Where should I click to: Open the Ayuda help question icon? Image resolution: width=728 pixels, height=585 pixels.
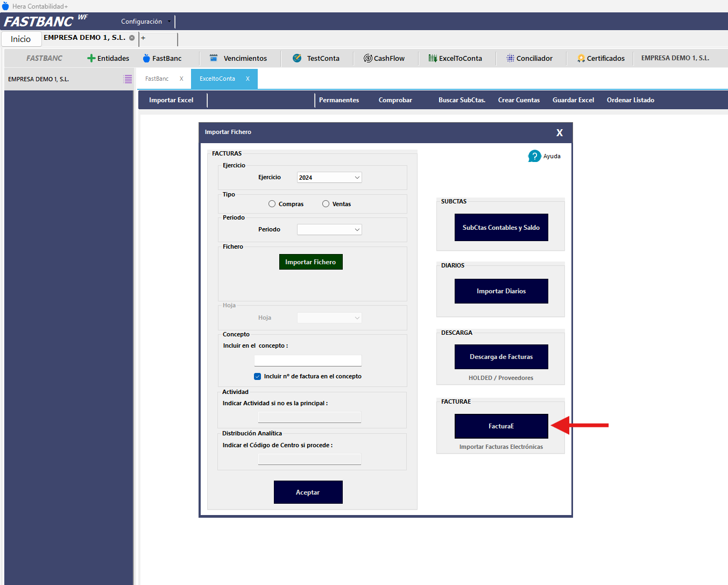[534, 156]
